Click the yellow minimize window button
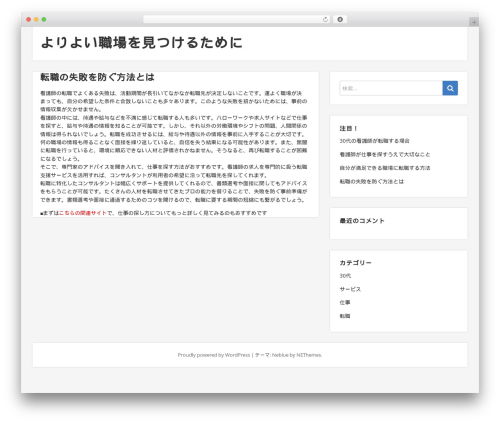The image size is (500, 423). click(36, 19)
